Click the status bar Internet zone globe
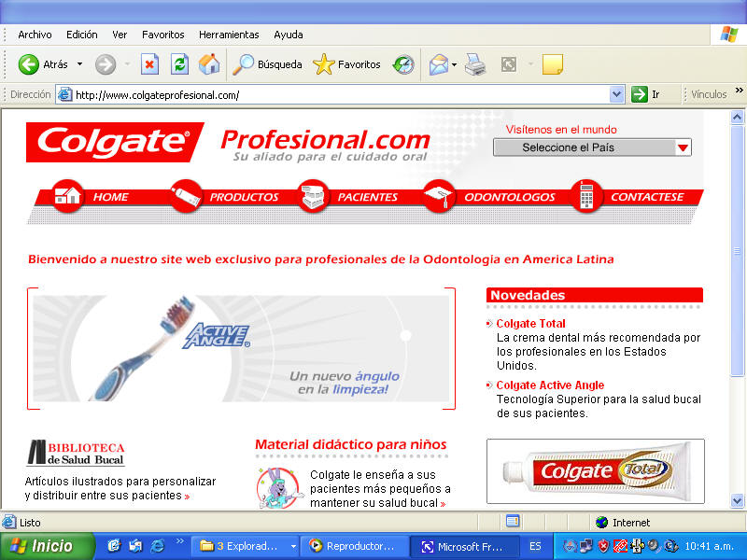 [x=601, y=523]
